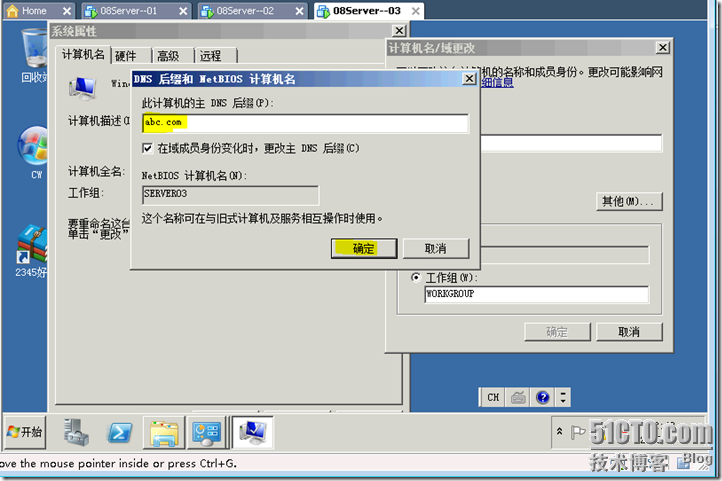Click the language bar keyboard icon
This screenshot has width=722, height=481.
coord(518,397)
